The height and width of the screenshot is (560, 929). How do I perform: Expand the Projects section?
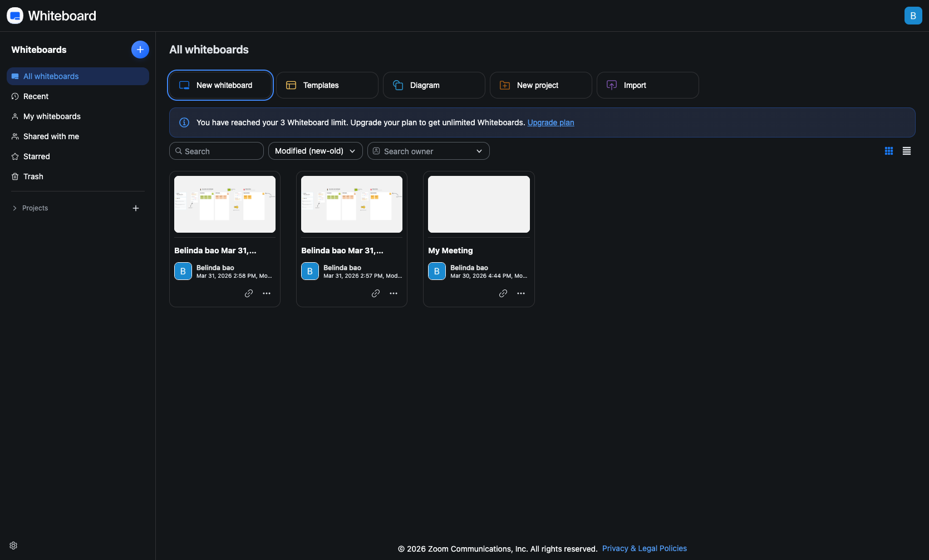14,208
